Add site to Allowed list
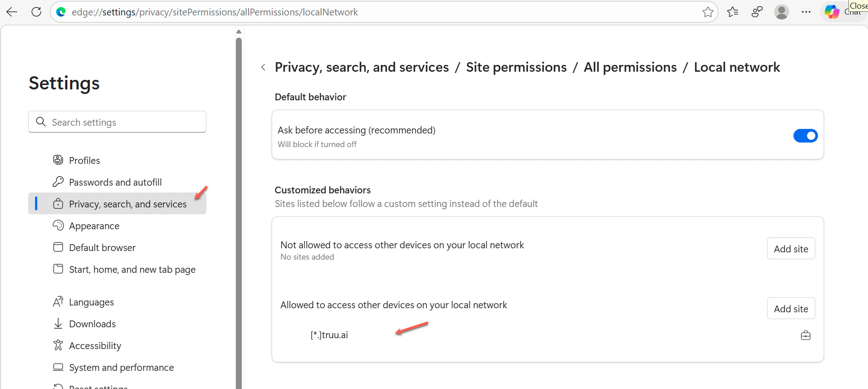This screenshot has height=389, width=868. click(x=791, y=309)
